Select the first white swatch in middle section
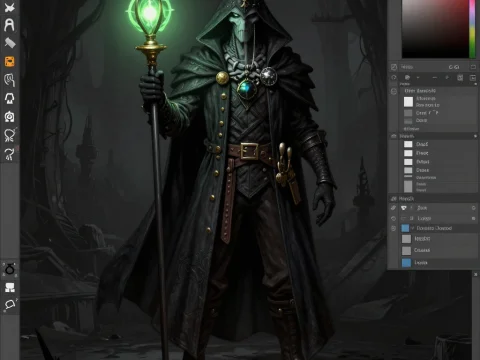 [408, 144]
